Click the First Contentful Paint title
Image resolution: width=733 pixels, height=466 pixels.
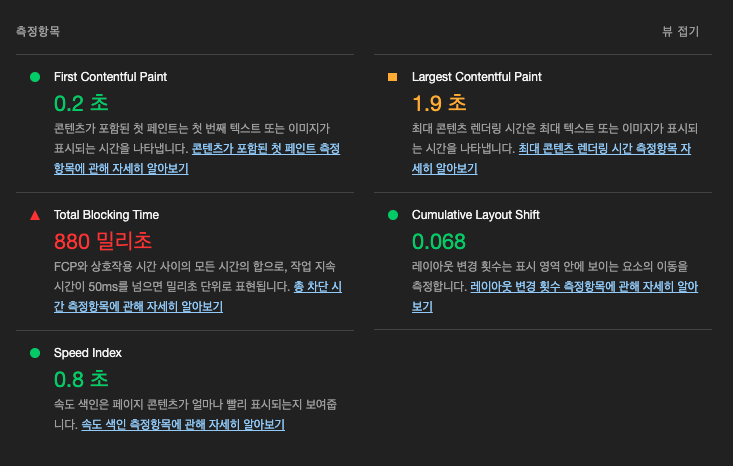[110, 77]
